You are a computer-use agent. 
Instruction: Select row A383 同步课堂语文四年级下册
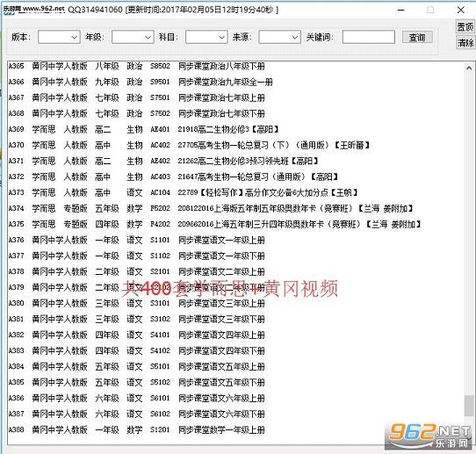137,350
